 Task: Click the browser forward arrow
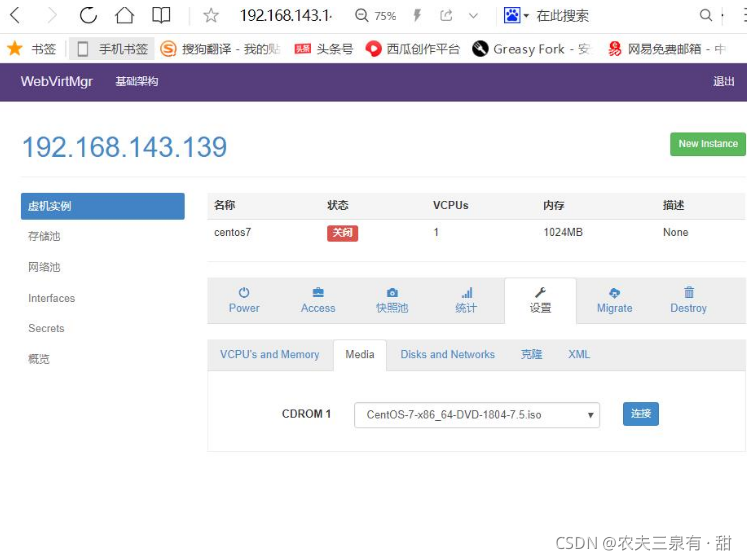point(52,15)
